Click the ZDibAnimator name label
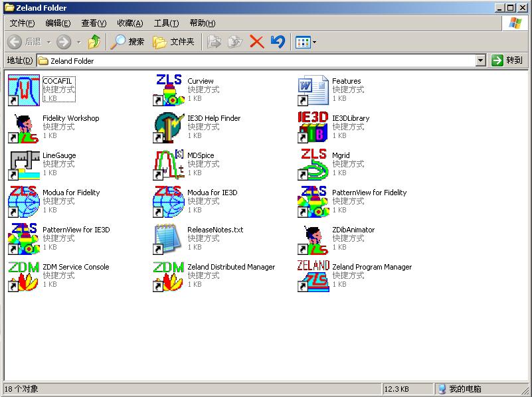This screenshot has width=532, height=397. click(353, 230)
